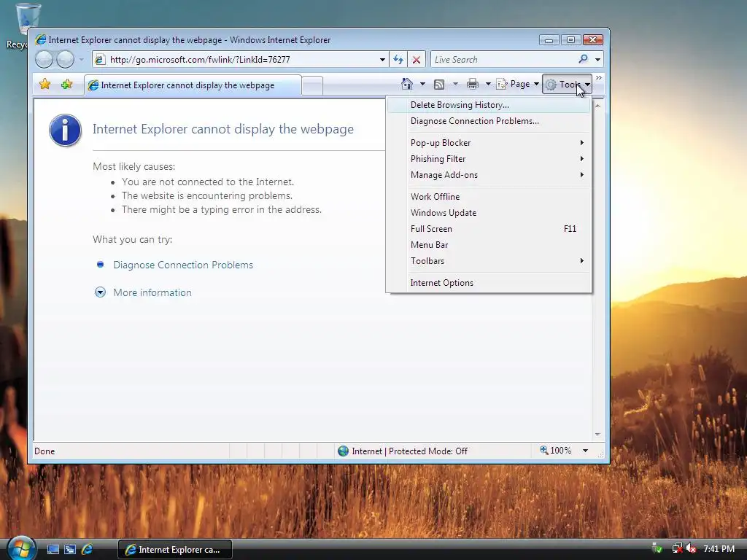Open the Page menu button

pos(517,85)
